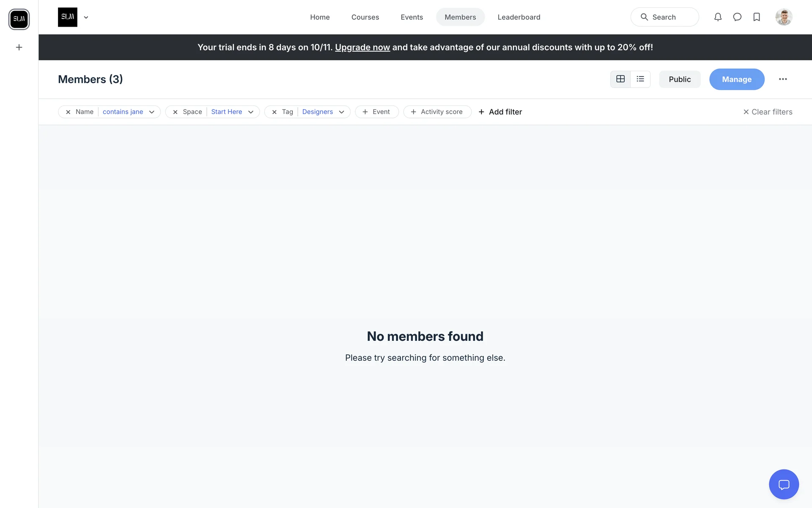
Task: Open the Leaderboard tab
Action: (x=518, y=17)
